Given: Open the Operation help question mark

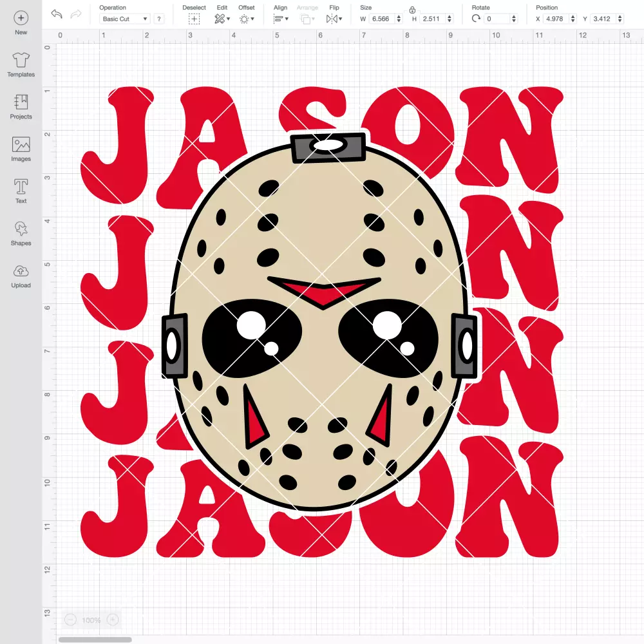Looking at the screenshot, I should (159, 19).
